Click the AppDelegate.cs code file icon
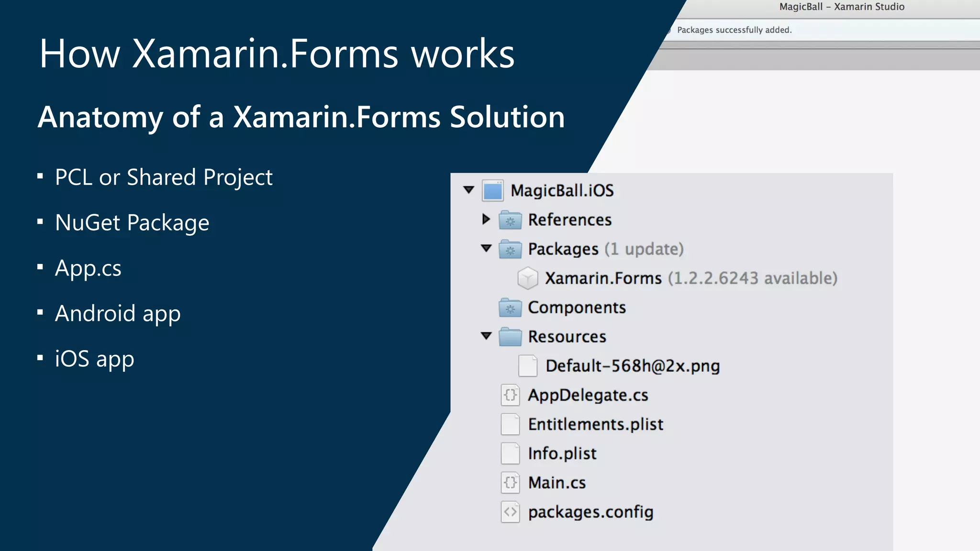980x551 pixels. click(510, 395)
